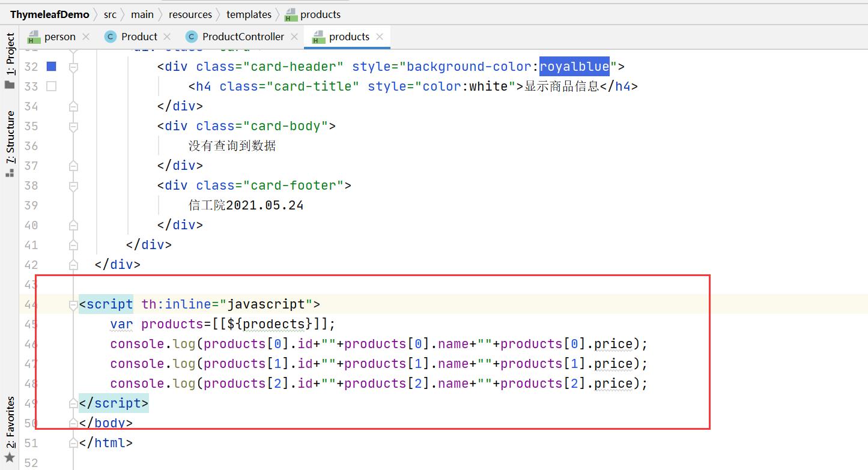Click main in the breadcrumb path

click(x=142, y=14)
